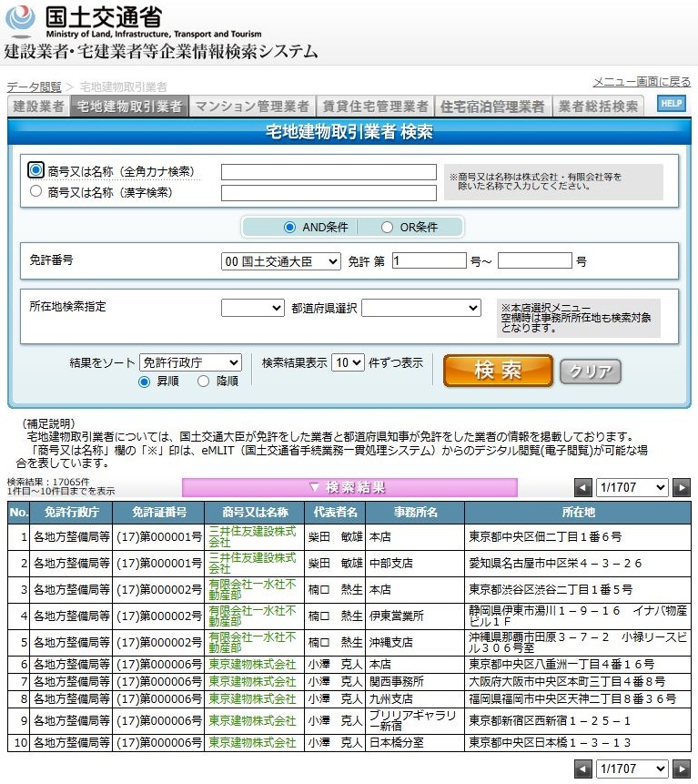Open the 結果をソート sort dropdown
The width and height of the screenshot is (698, 784).
tap(190, 362)
